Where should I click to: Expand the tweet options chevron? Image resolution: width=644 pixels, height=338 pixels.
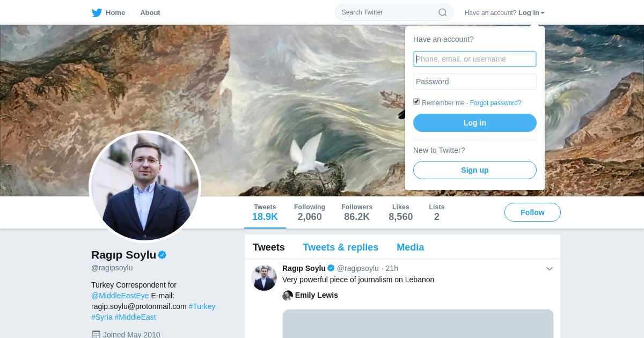(550, 269)
